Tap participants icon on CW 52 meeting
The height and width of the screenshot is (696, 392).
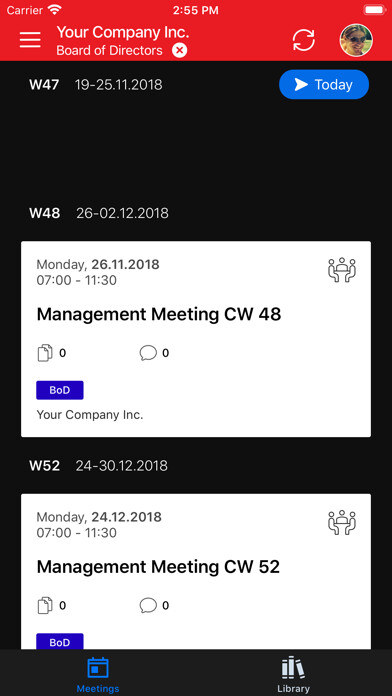(x=342, y=522)
